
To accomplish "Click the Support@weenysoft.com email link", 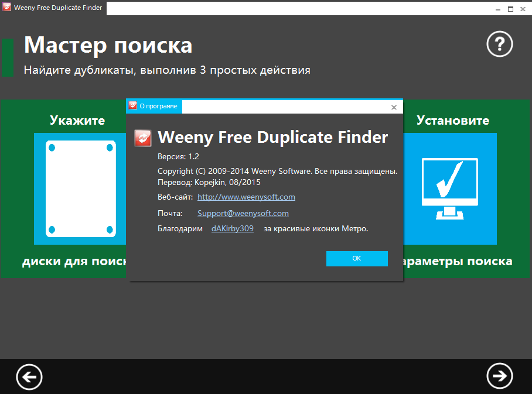I will coord(243,213).
